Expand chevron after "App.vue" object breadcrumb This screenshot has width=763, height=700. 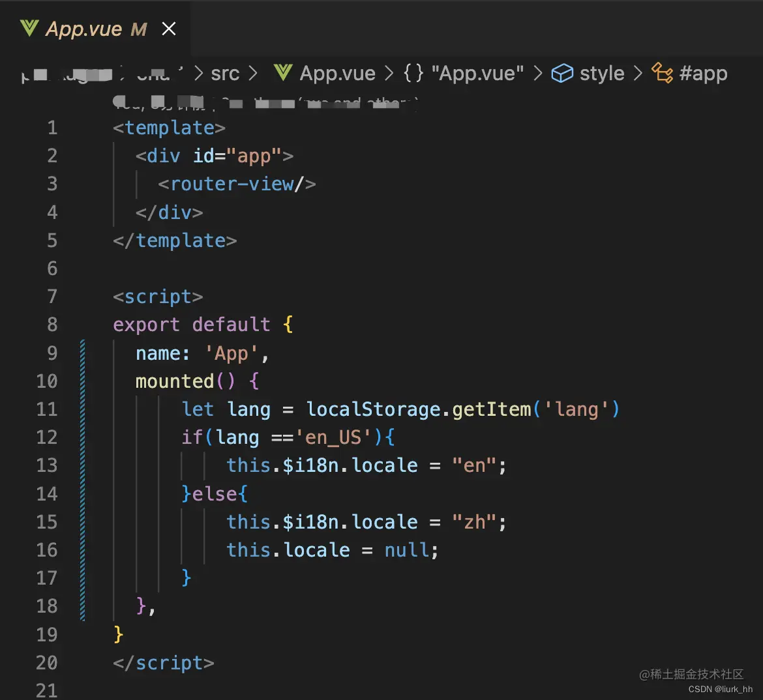538,74
